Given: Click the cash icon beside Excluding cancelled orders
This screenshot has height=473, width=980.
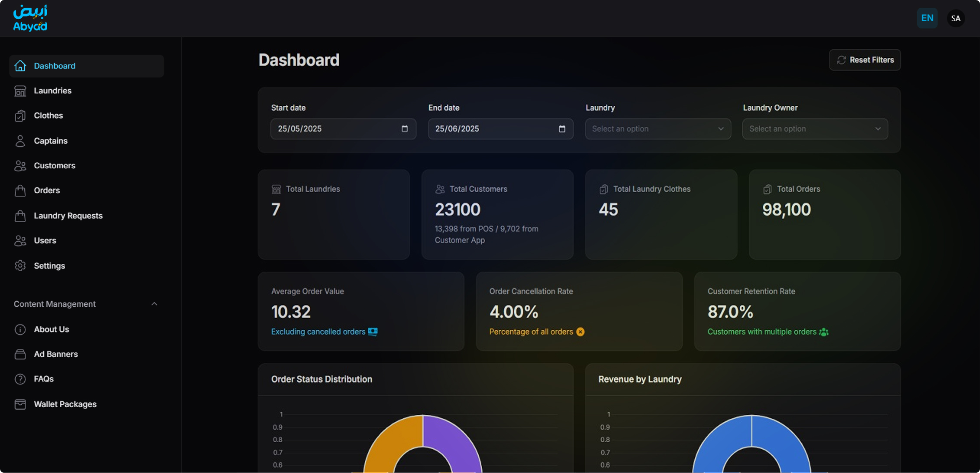Looking at the screenshot, I should point(373,332).
